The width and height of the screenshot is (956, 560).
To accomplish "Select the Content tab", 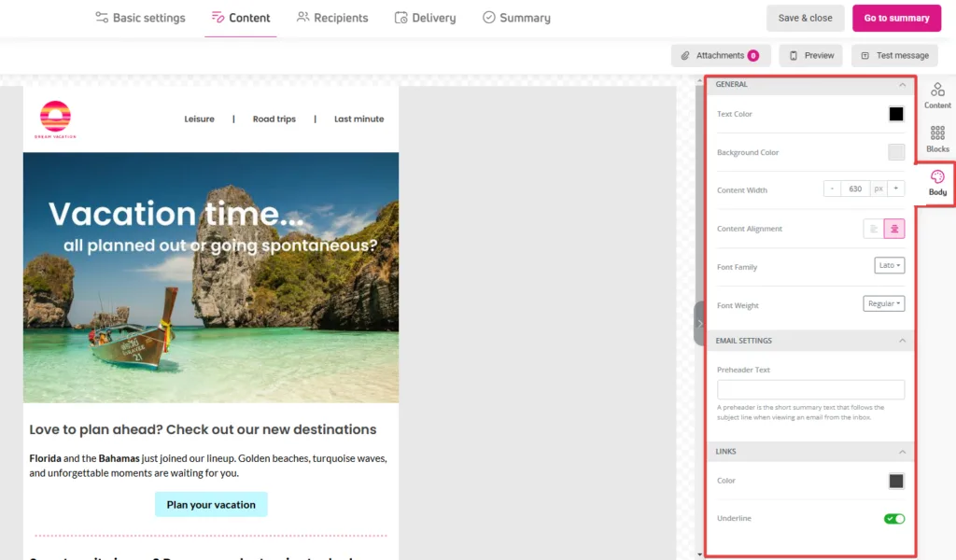I will (x=240, y=18).
